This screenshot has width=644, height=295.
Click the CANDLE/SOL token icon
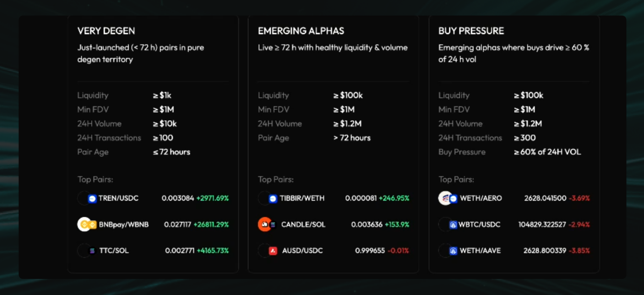267,224
